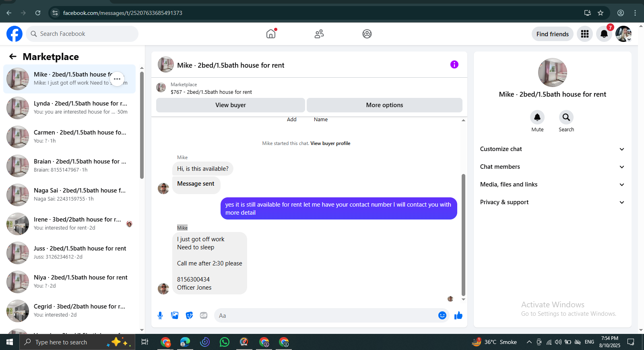
Task: Open the volume control in system tray
Action: click(558, 342)
